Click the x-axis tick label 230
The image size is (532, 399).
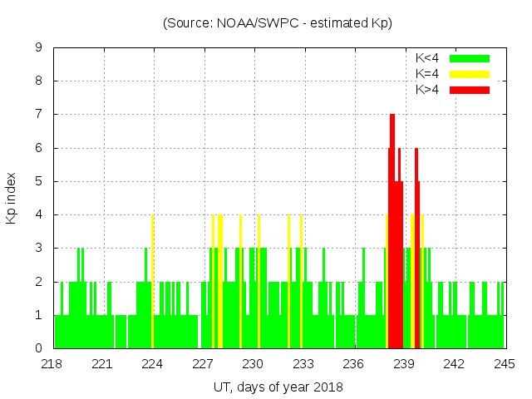coord(254,363)
